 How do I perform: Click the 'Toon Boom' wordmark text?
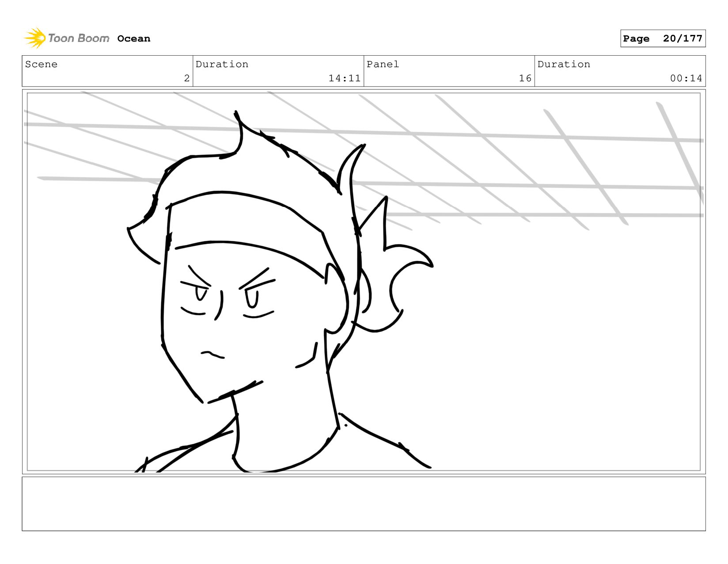coord(79,38)
